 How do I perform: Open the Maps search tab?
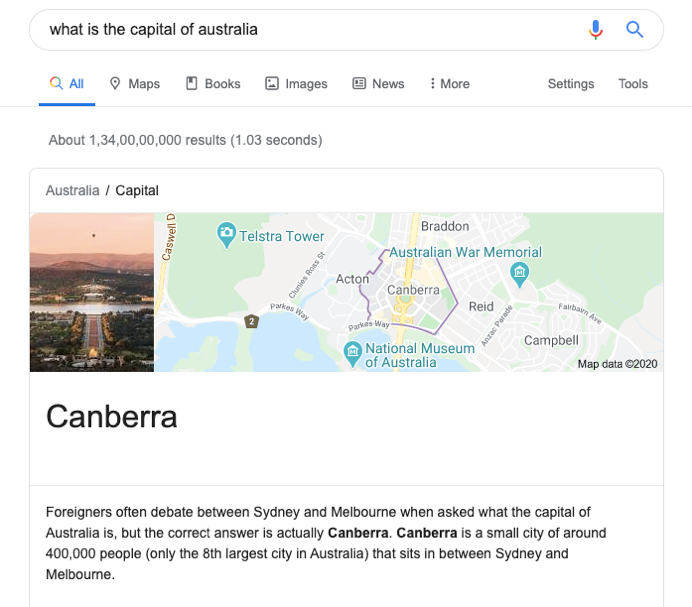(x=134, y=84)
